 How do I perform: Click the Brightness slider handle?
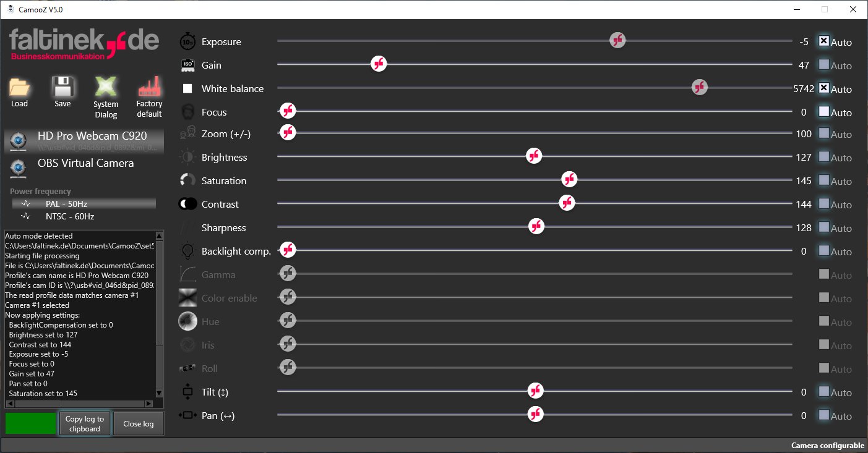pyautogui.click(x=534, y=156)
